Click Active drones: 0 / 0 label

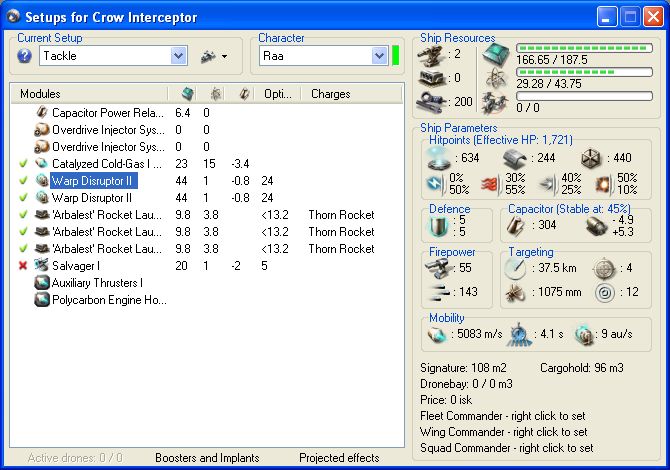click(75, 458)
